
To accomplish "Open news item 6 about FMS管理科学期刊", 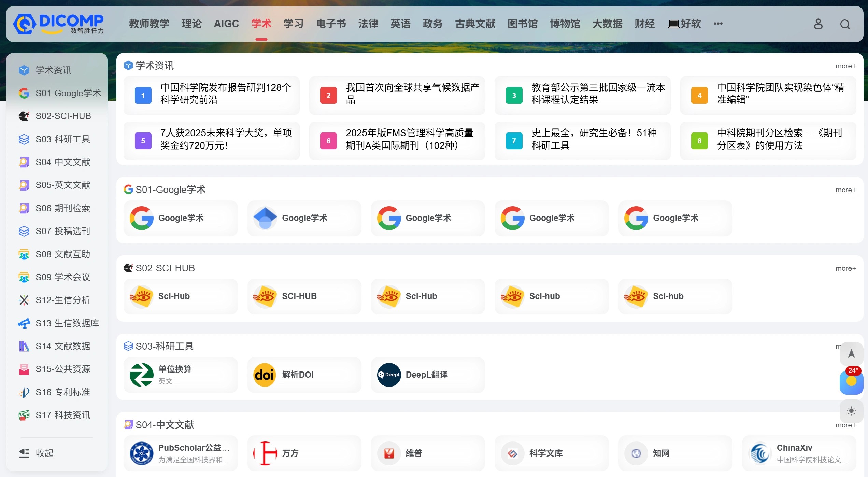I will point(397,141).
